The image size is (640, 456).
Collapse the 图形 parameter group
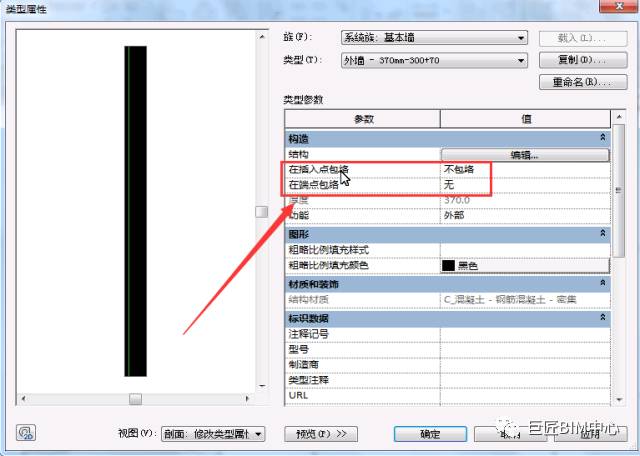602,233
